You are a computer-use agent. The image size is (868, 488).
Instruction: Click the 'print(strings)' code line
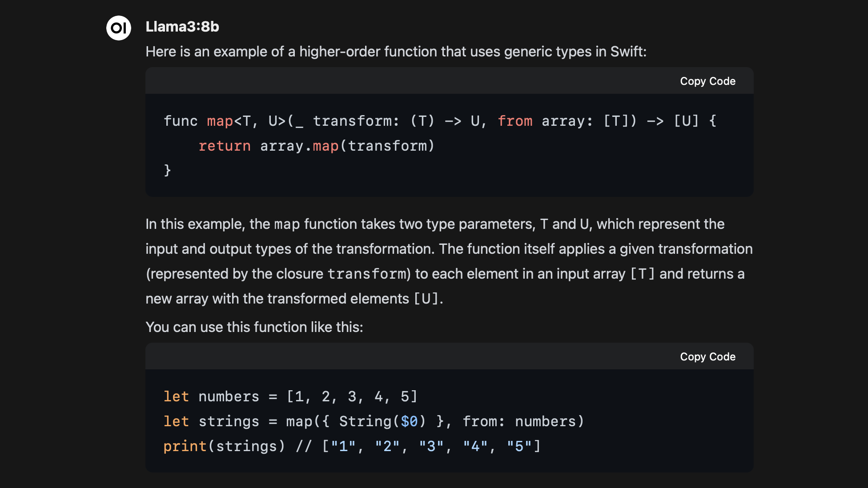(351, 446)
